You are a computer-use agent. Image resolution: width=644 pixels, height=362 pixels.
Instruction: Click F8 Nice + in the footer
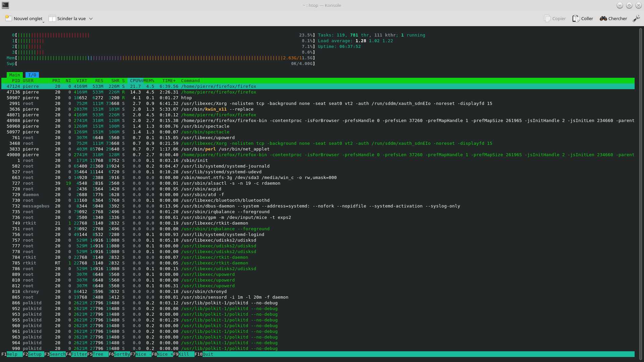coord(162,354)
